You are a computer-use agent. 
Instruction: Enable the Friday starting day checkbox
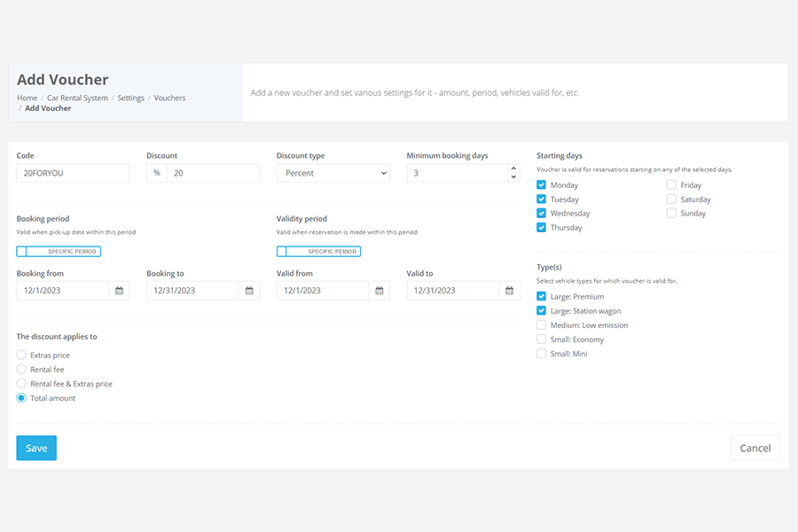point(671,185)
